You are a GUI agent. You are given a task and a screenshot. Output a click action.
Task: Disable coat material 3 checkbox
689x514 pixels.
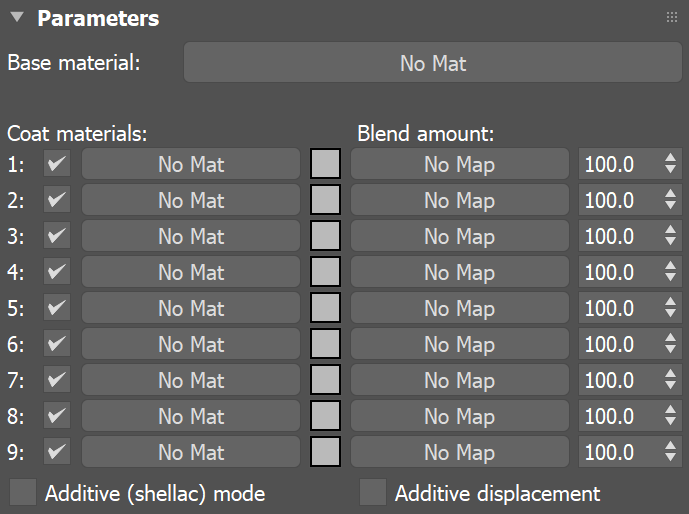pos(57,236)
